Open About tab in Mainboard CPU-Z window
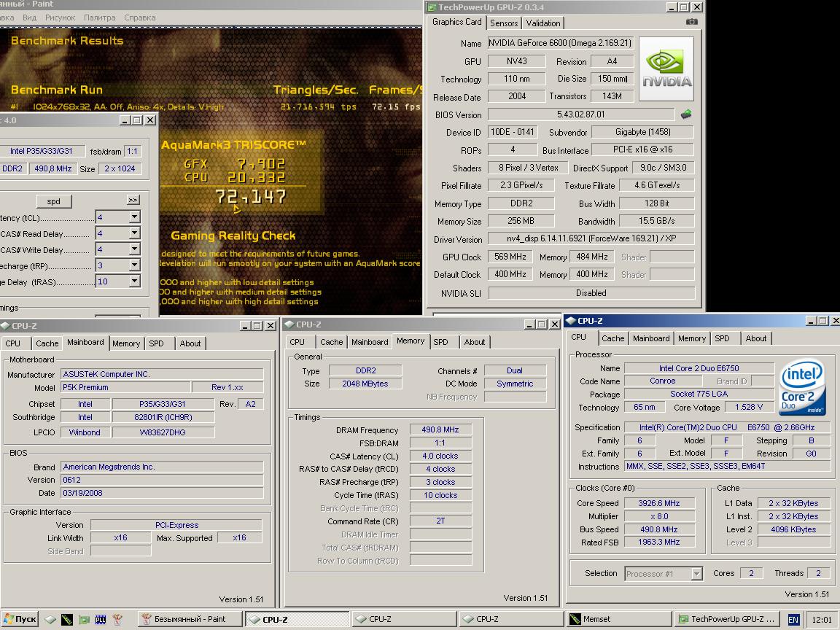Viewport: 840px width, 630px height. point(190,343)
